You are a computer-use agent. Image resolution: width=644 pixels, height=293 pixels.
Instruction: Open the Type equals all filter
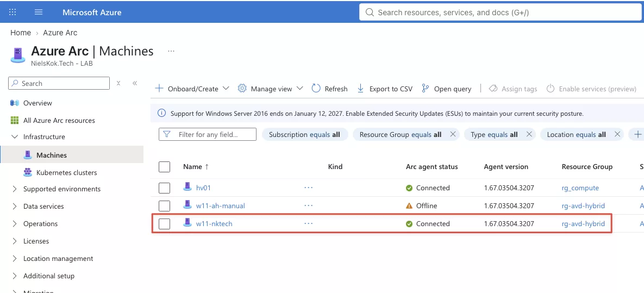click(x=494, y=134)
